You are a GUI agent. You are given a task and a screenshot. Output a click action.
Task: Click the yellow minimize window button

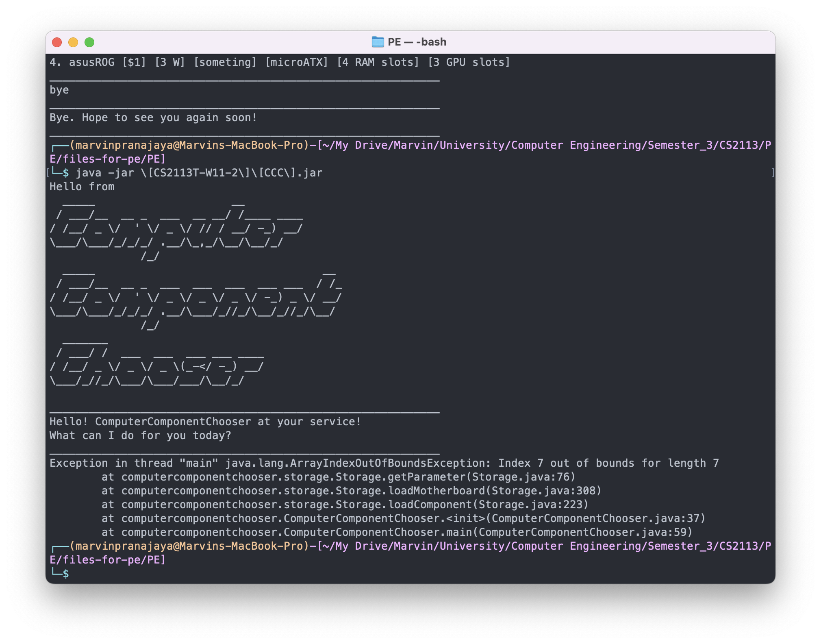pos(73,42)
